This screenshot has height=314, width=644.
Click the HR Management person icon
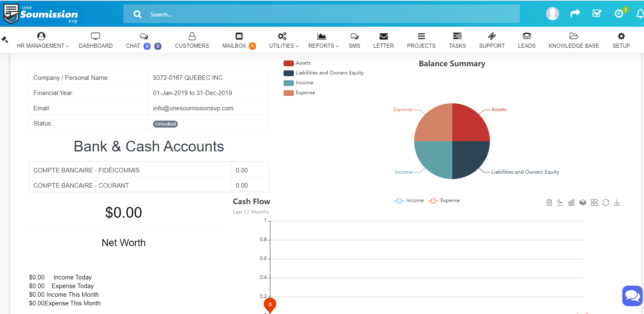(x=41, y=36)
